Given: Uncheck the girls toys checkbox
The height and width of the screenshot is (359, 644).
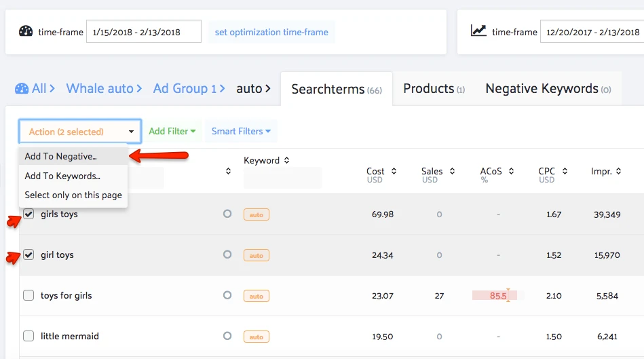Looking at the screenshot, I should (29, 214).
